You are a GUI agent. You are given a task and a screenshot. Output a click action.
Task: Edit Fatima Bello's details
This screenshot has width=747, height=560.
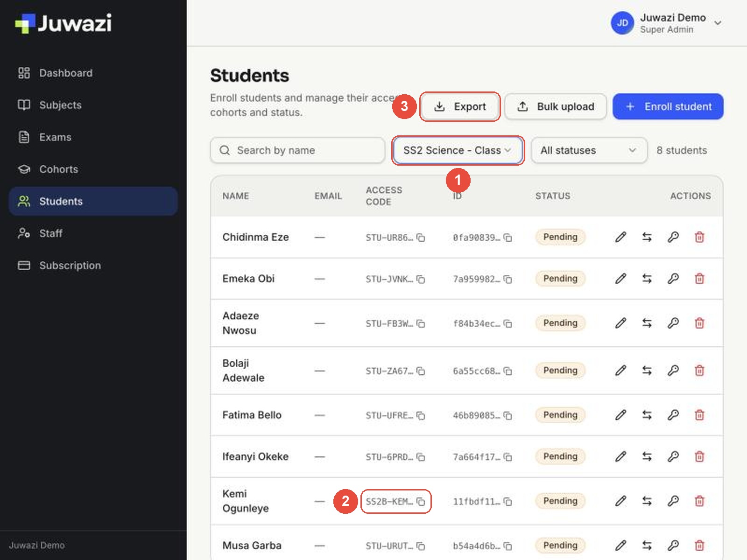(620, 415)
